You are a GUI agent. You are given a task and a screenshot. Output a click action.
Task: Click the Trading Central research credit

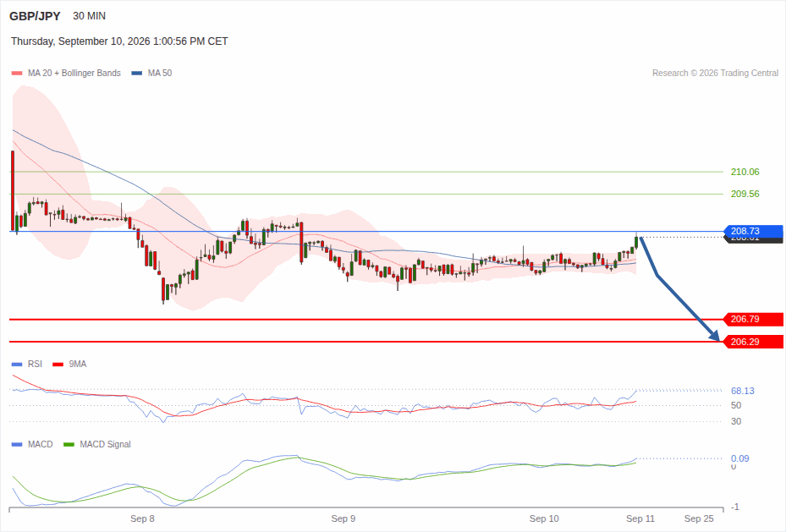[715, 73]
